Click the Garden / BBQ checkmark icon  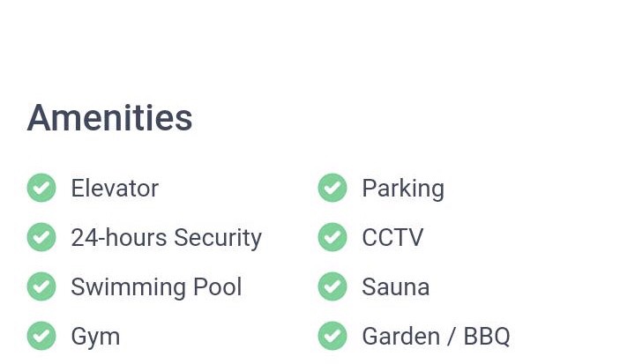pyautogui.click(x=332, y=336)
